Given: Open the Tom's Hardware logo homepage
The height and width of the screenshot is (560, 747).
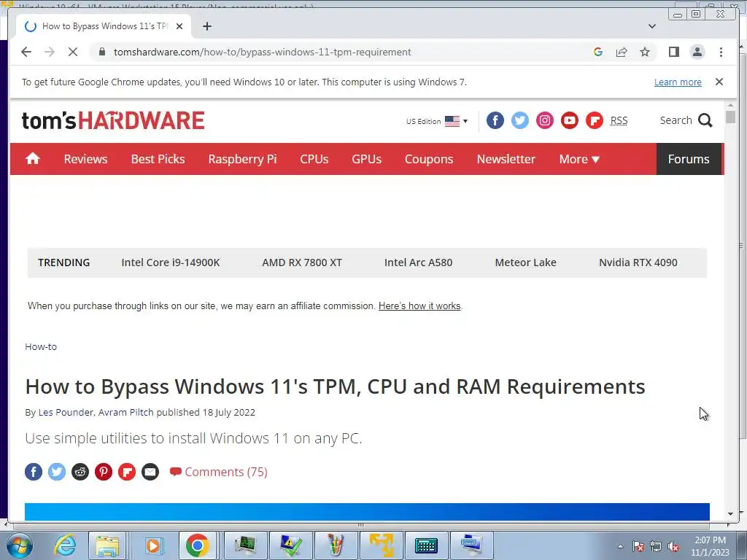Looking at the screenshot, I should coord(113,120).
